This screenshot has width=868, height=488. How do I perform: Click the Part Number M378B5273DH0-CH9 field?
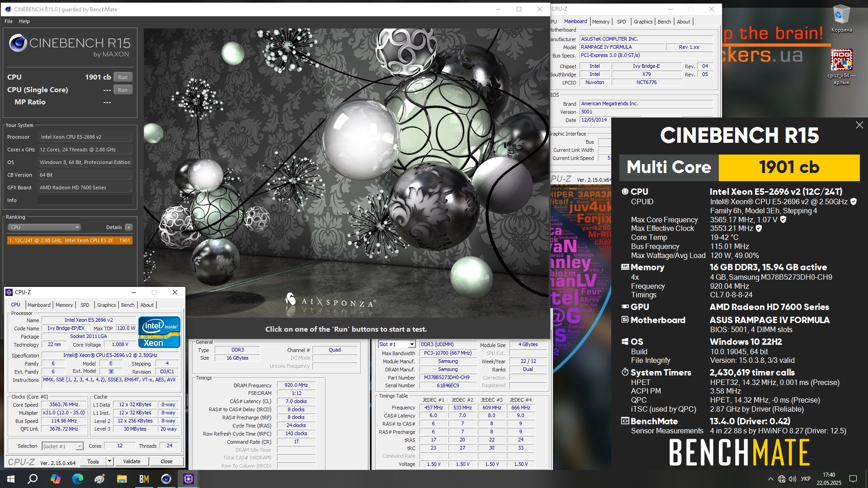click(448, 377)
